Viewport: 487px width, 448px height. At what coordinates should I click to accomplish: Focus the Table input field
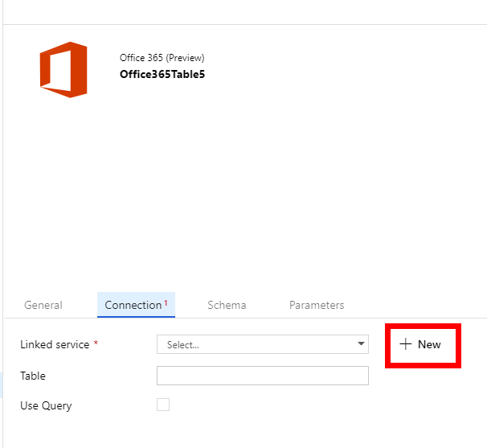pyautogui.click(x=262, y=376)
